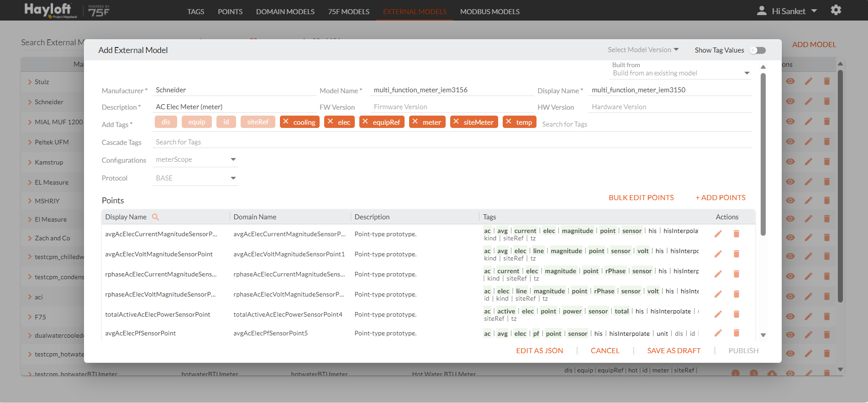Click ADD MODEL in background page
This screenshot has height=403, width=868.
(x=814, y=44)
